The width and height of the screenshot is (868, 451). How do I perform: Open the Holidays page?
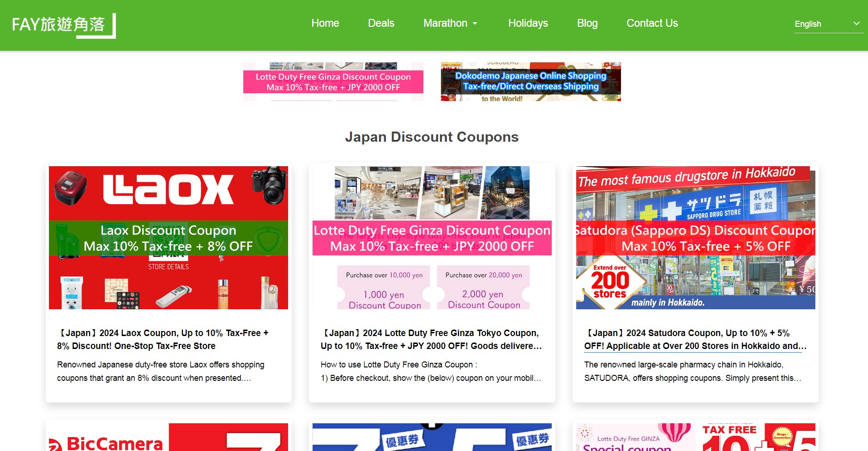click(x=528, y=23)
